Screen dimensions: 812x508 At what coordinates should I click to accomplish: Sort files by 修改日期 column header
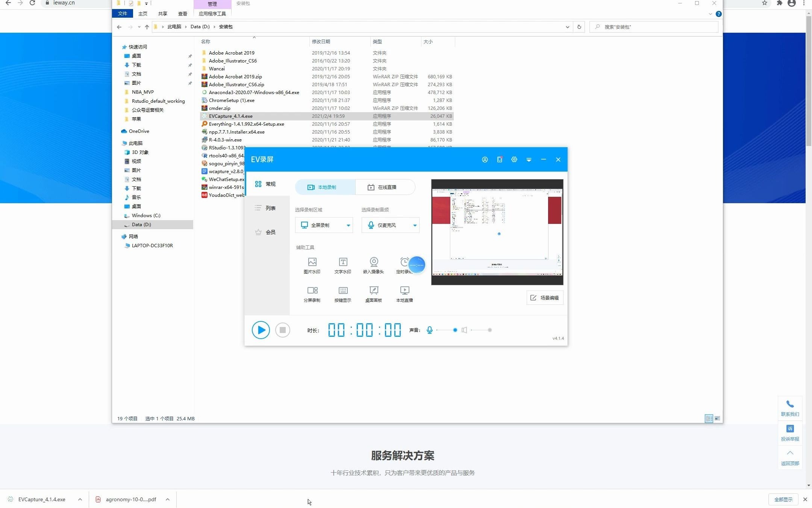pyautogui.click(x=339, y=41)
